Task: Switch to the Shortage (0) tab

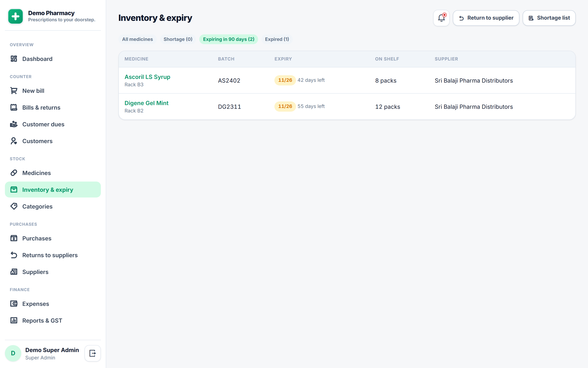Action: point(178,39)
